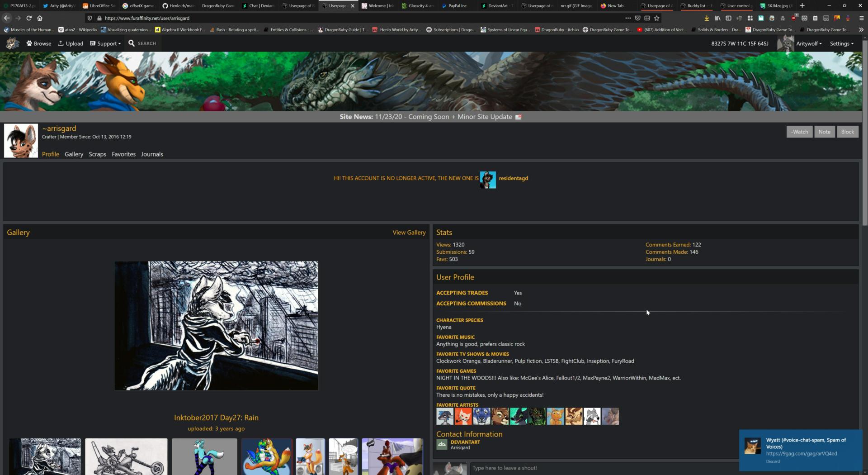The height and width of the screenshot is (475, 868).
Task: Open Firefox Downloads arrow
Action: click(707, 18)
